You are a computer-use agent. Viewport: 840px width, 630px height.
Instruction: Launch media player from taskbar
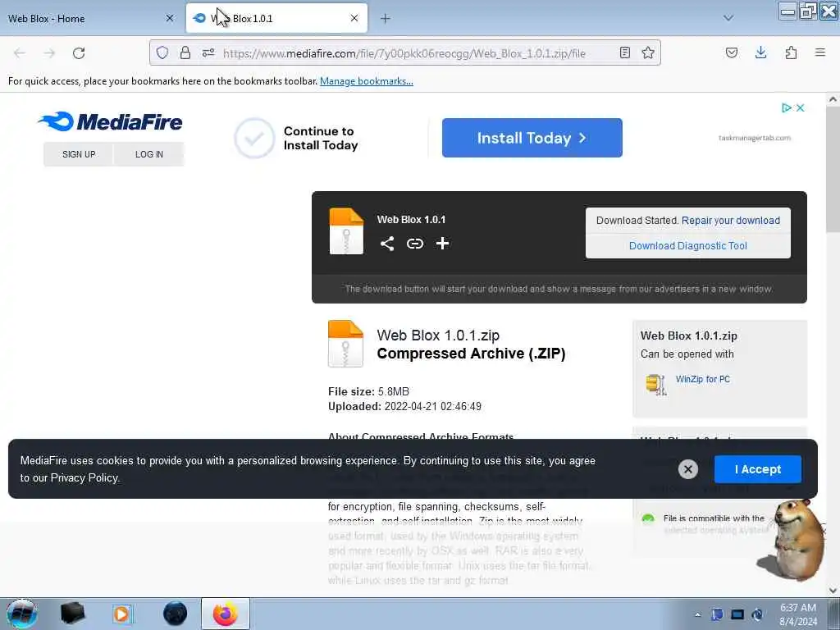[x=122, y=614]
